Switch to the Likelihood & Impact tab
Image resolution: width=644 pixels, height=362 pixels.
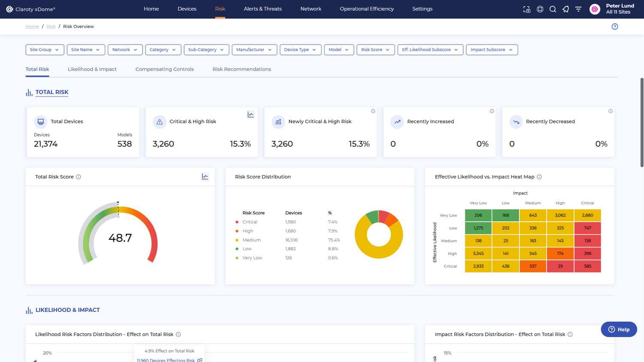(x=92, y=69)
